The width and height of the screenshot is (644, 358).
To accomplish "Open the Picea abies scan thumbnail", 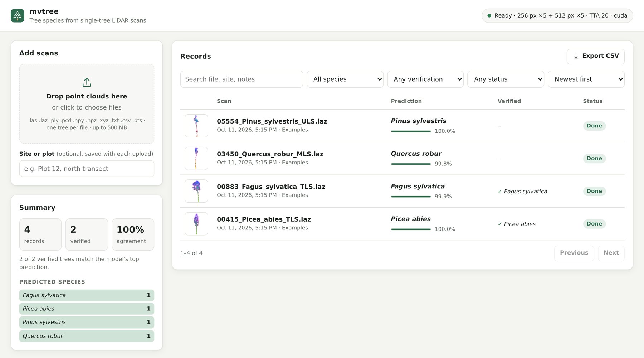I will coord(196,224).
